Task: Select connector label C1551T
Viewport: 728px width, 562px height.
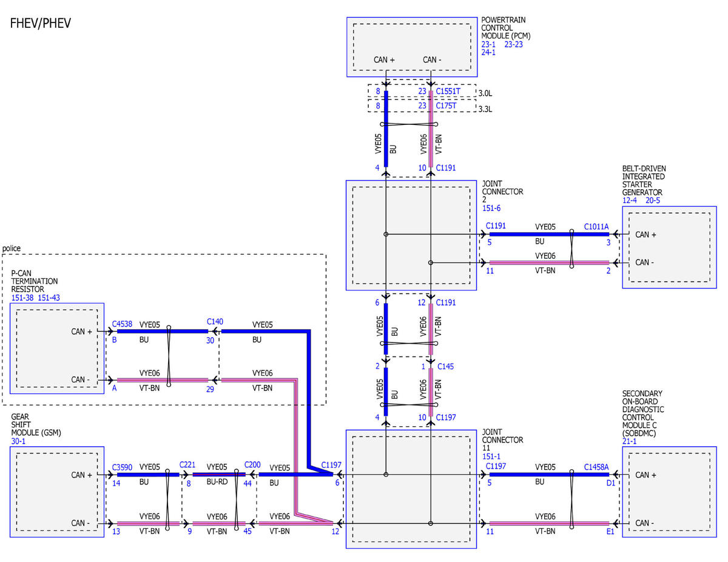Action: pos(448,92)
